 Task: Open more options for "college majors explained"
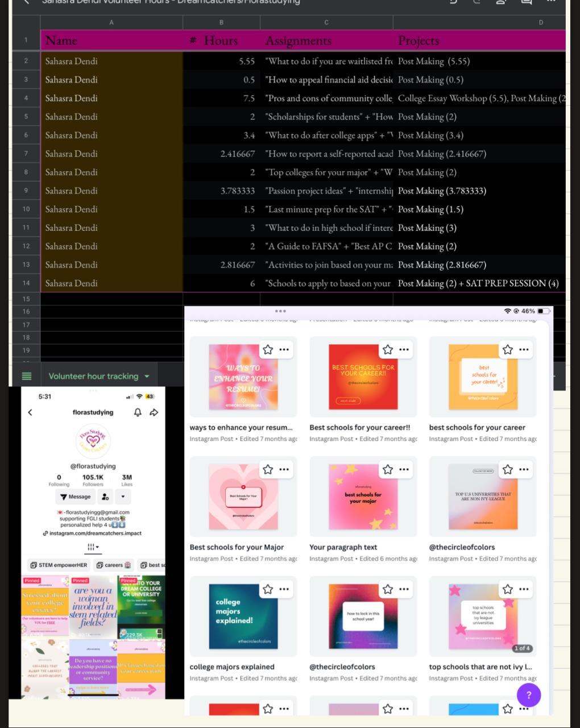click(x=284, y=589)
